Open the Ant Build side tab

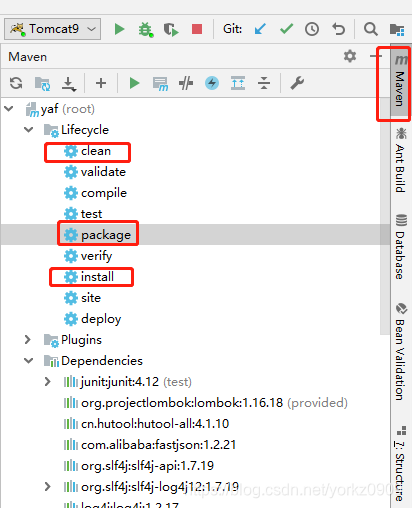click(401, 160)
